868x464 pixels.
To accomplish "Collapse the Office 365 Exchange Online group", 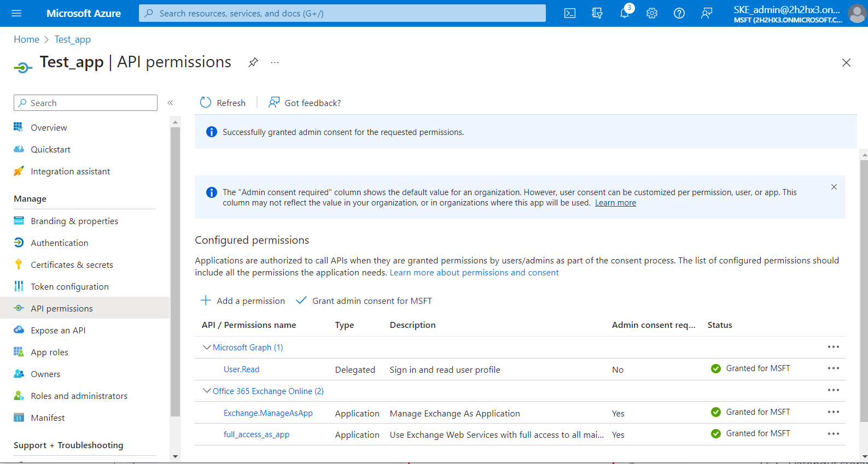I will coord(207,391).
